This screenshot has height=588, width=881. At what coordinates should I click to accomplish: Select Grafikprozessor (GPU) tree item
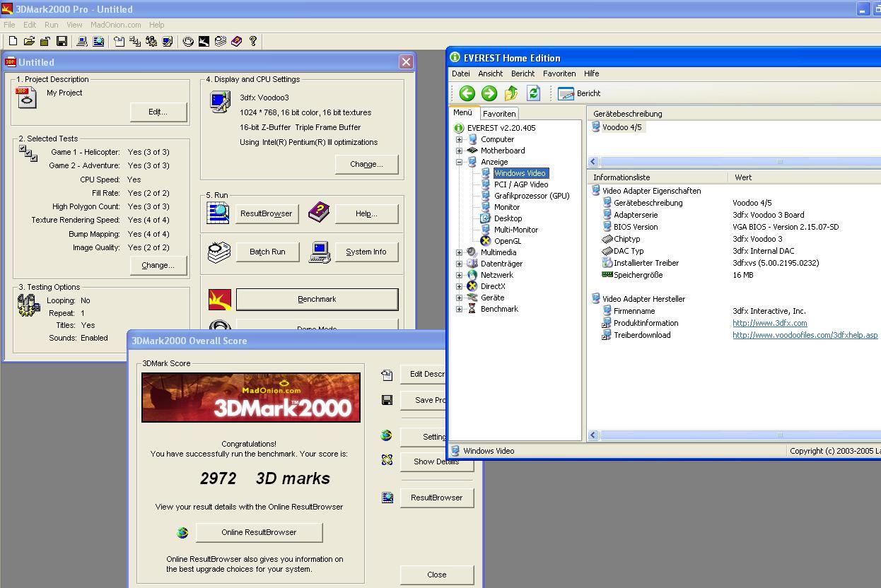(532, 196)
